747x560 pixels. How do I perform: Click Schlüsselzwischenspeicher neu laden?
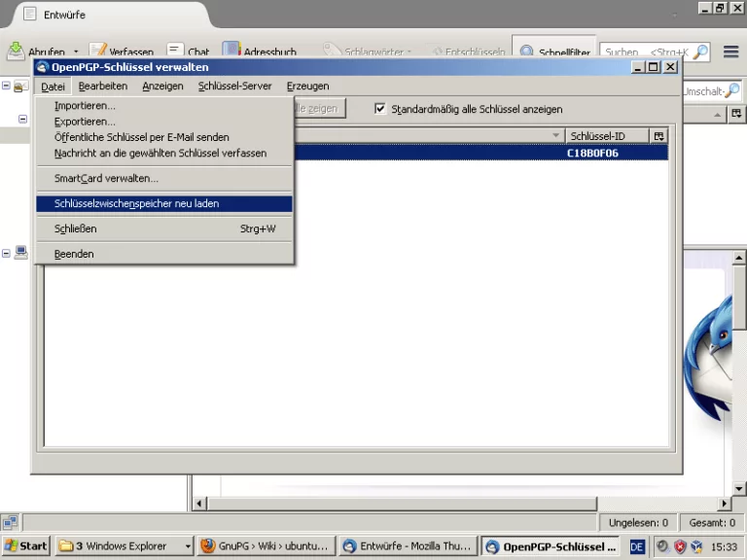click(x=164, y=203)
